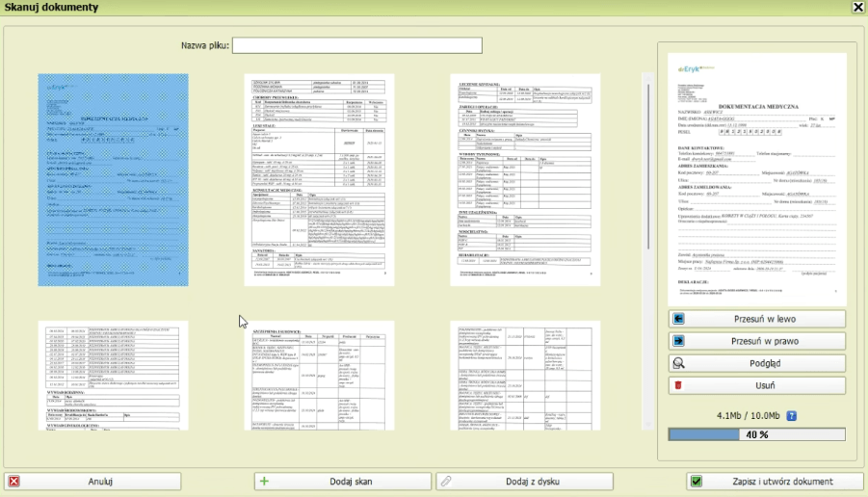Click the left arrow icon on Przesuń w lewo
868x497 pixels.
(679, 319)
